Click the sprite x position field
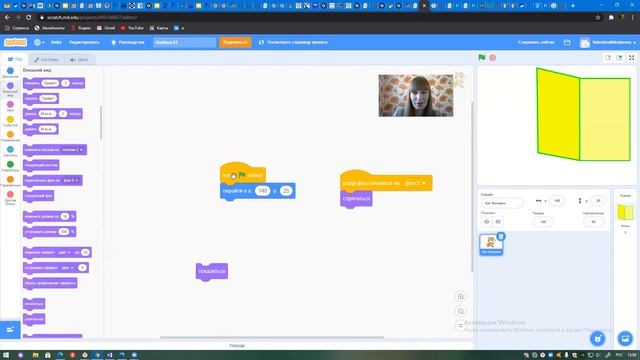The height and width of the screenshot is (360, 640). [557, 200]
